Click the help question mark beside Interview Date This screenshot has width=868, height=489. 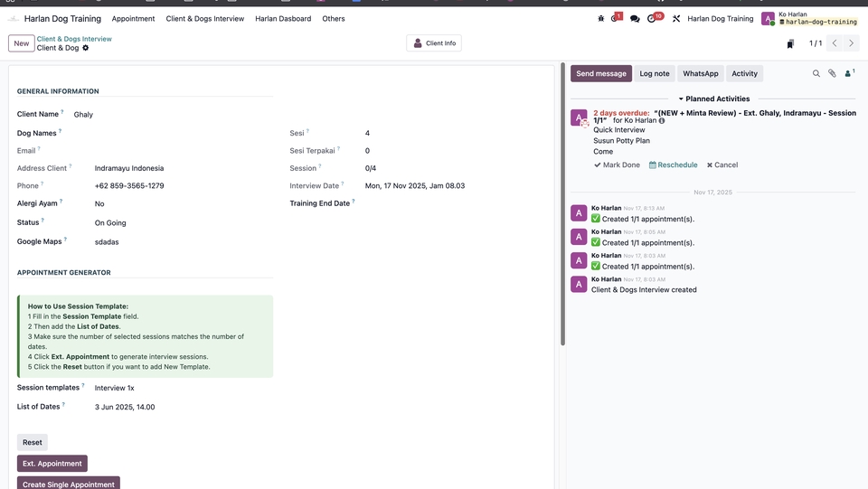(x=342, y=183)
